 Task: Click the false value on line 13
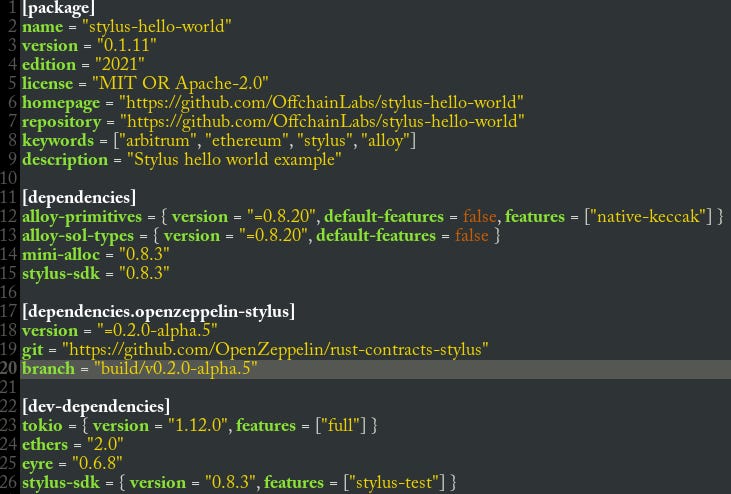pos(472,236)
